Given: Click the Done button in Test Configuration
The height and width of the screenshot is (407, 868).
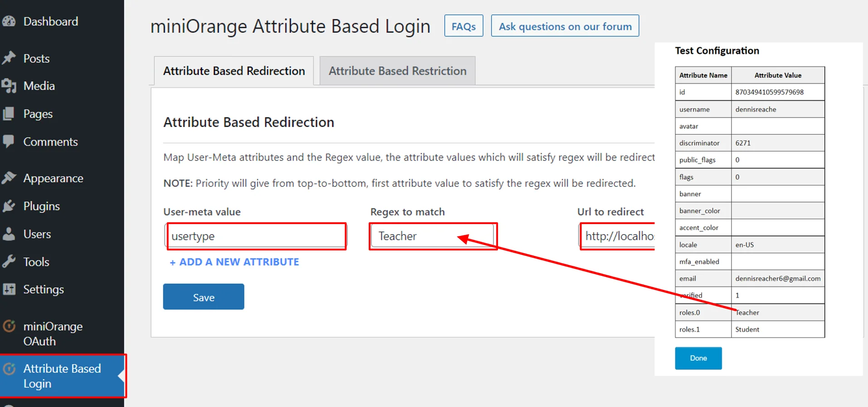Looking at the screenshot, I should pos(698,358).
